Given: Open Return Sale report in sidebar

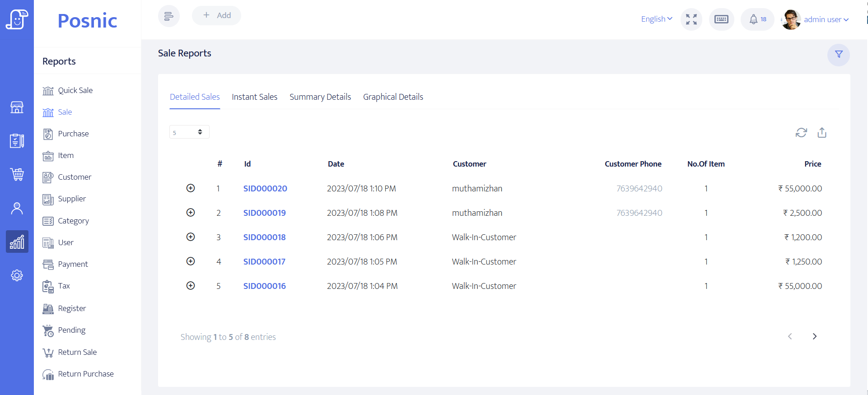Looking at the screenshot, I should point(77,352).
